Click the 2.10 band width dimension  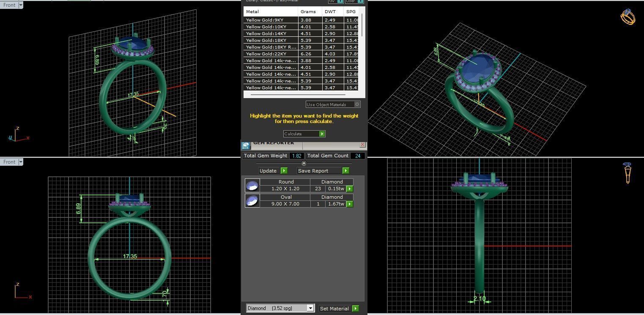tap(480, 299)
